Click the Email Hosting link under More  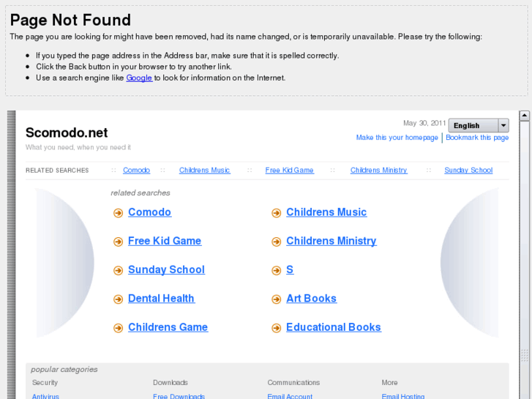[402, 396]
